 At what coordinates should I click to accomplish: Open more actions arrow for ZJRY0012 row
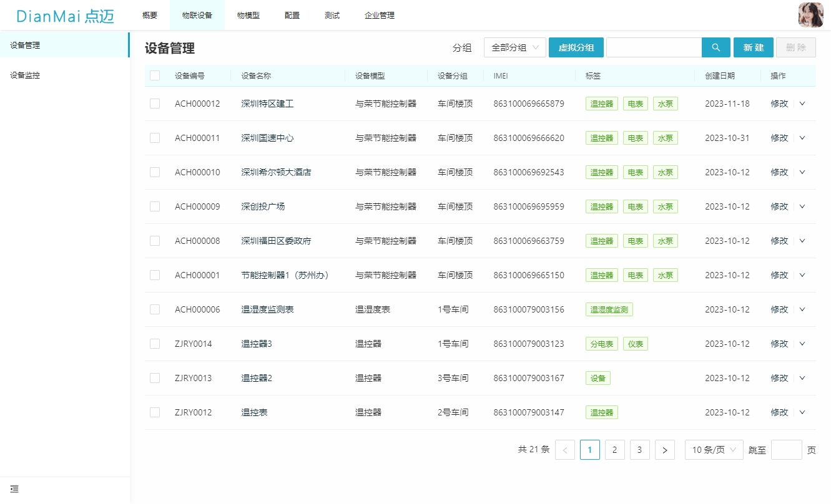[x=802, y=412]
